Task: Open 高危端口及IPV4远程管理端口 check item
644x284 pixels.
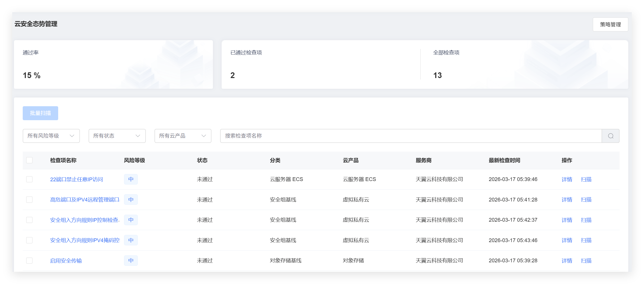Action: [x=85, y=199]
